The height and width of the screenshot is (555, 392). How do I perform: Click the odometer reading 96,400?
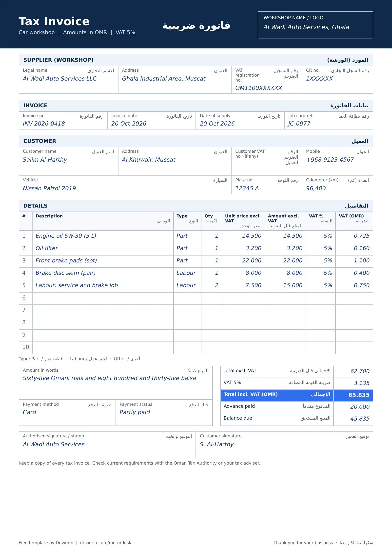316,188
